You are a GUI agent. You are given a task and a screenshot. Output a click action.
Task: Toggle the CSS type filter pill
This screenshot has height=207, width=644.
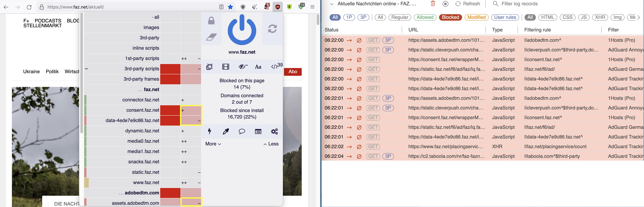[x=568, y=17]
